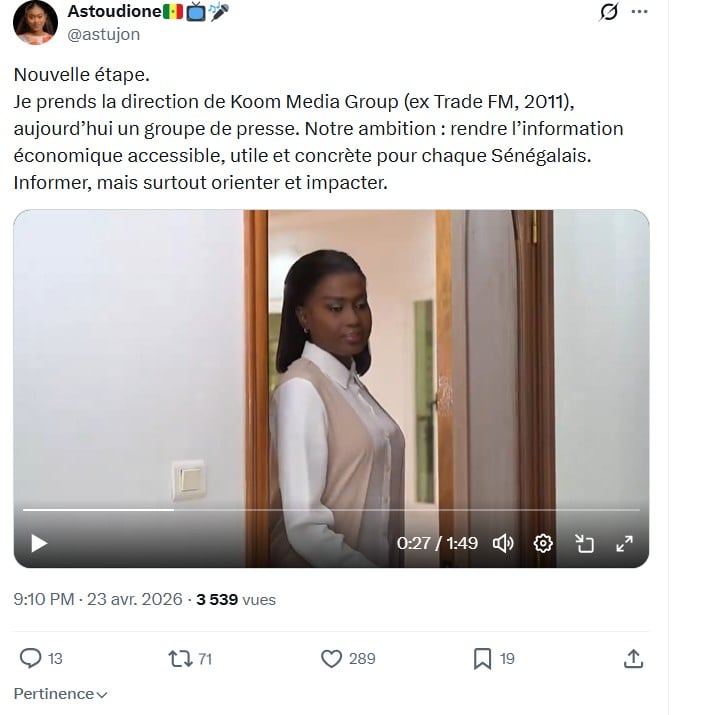Click the video progress bar
Screen dimensions: 703x715
[x=330, y=510]
